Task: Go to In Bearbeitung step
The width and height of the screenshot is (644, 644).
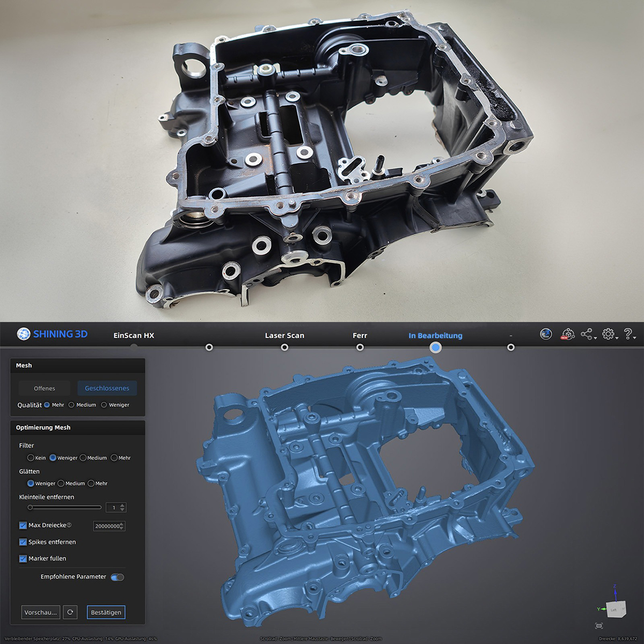Action: pyautogui.click(x=435, y=335)
